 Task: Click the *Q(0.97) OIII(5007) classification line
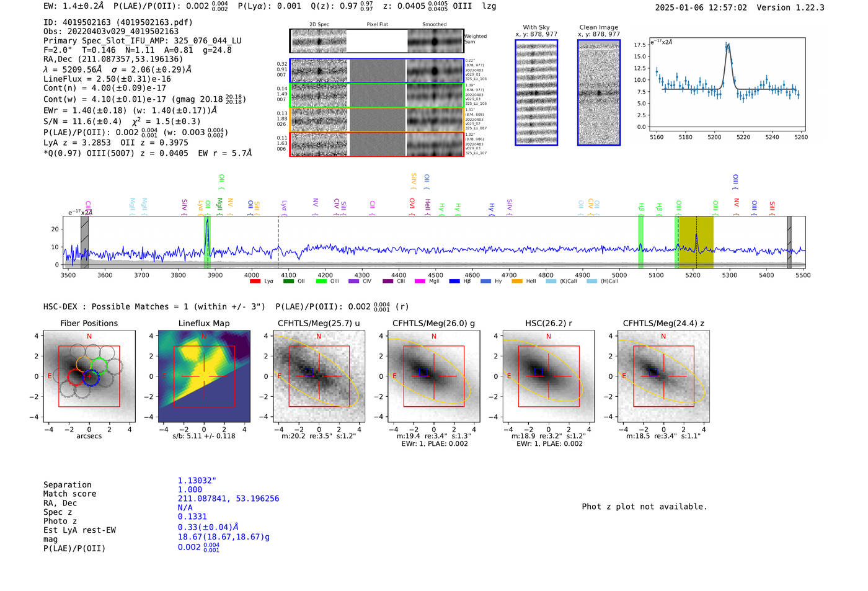point(148,153)
